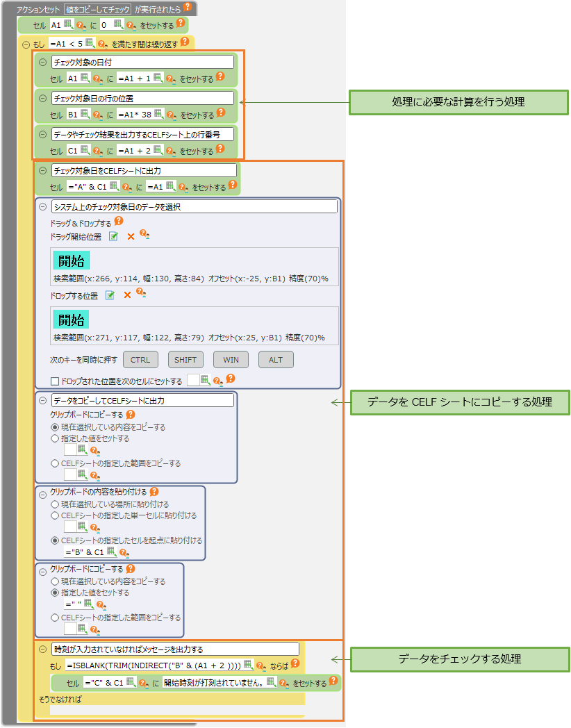The image size is (571, 728).
Task: Enable ドロップされた位置を次のセルにセットする checkbox
Action: click(x=55, y=381)
